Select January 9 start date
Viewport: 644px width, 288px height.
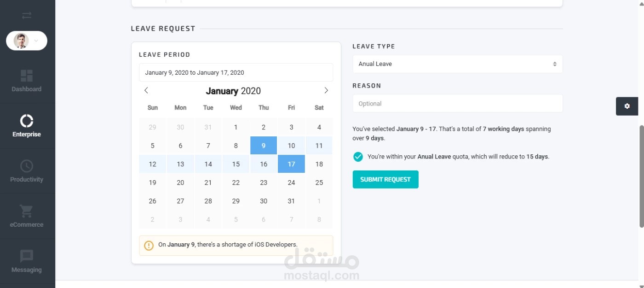tap(264, 146)
